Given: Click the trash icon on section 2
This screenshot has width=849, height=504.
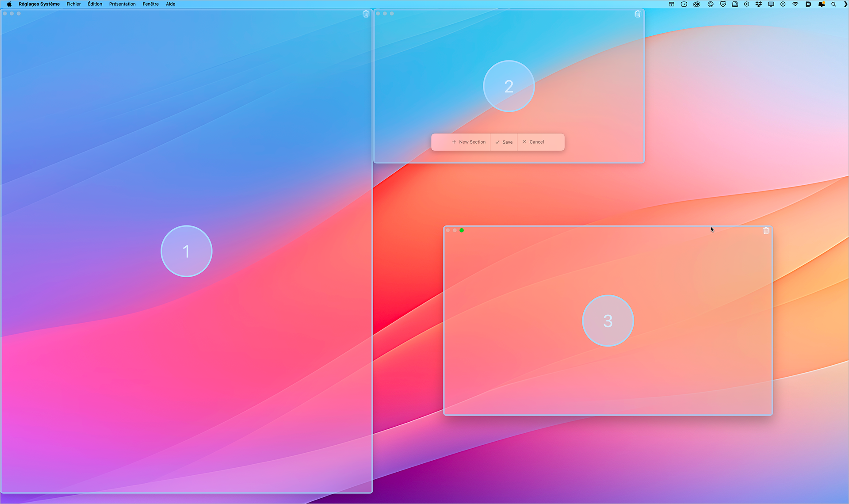Looking at the screenshot, I should coord(638,14).
